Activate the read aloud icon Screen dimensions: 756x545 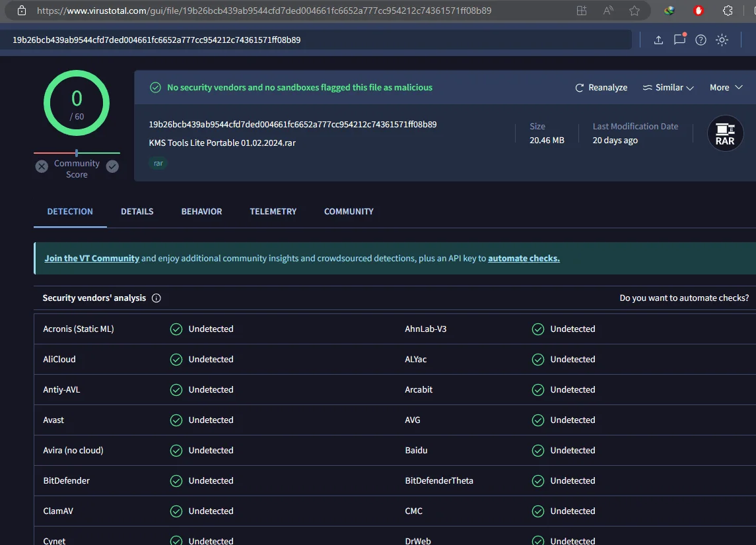point(609,11)
